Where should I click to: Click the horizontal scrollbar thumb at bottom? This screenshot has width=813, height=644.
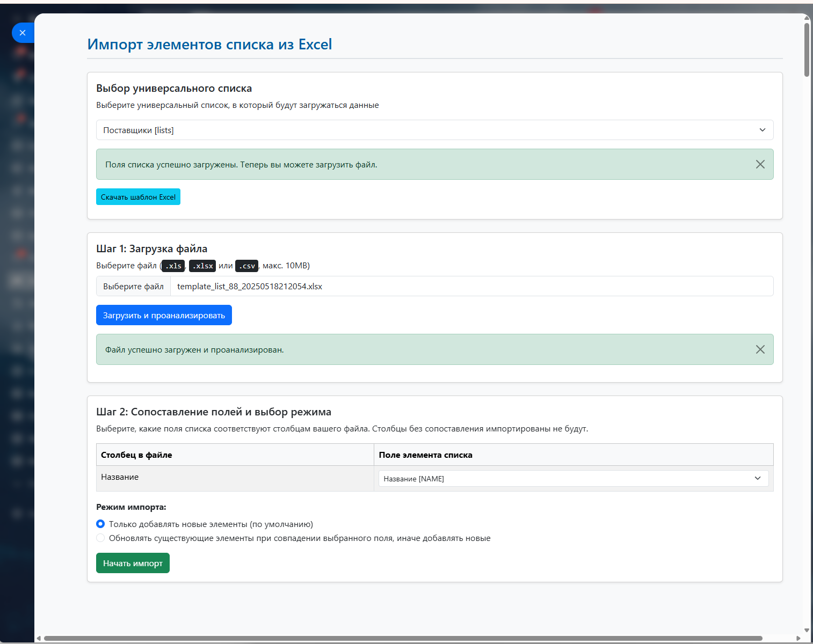[403, 638]
